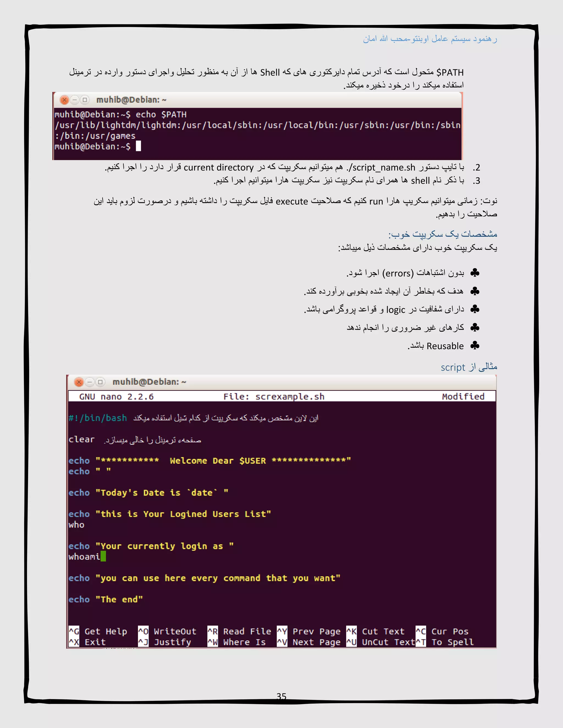
Task: Click the "Today's Date is `date`" line
Action: [148, 493]
